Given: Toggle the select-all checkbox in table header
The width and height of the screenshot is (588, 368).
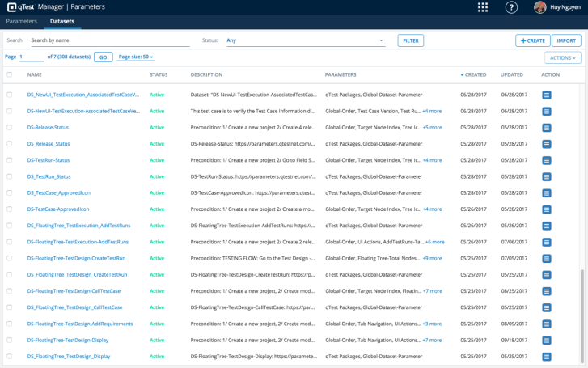Looking at the screenshot, I should 10,75.
